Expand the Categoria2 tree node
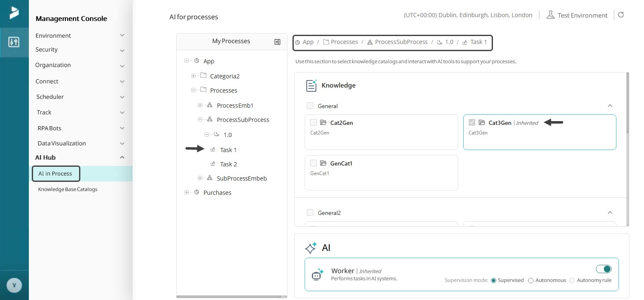The height and width of the screenshot is (300, 644). click(193, 76)
